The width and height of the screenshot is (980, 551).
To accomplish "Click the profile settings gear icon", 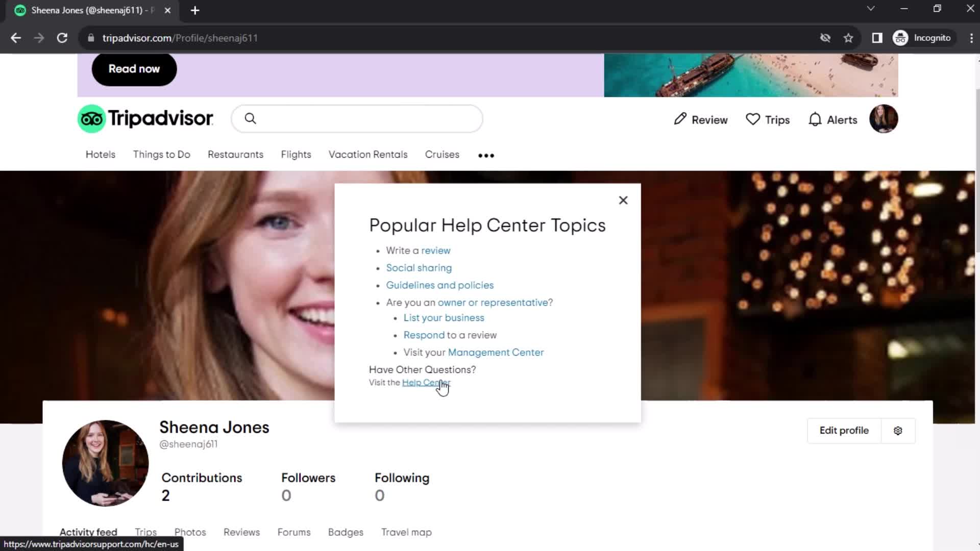I will point(898,431).
